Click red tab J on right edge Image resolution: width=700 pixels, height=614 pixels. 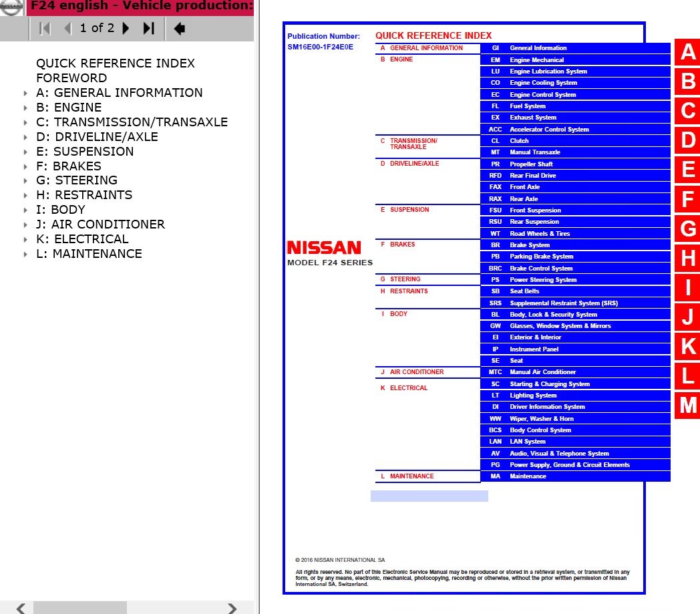coord(687,317)
